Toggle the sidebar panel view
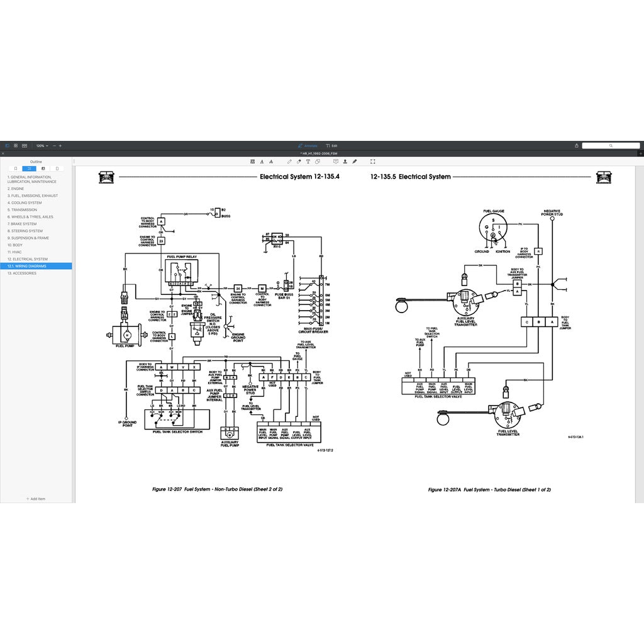Screen dimensions: 644x644 [x=8, y=145]
